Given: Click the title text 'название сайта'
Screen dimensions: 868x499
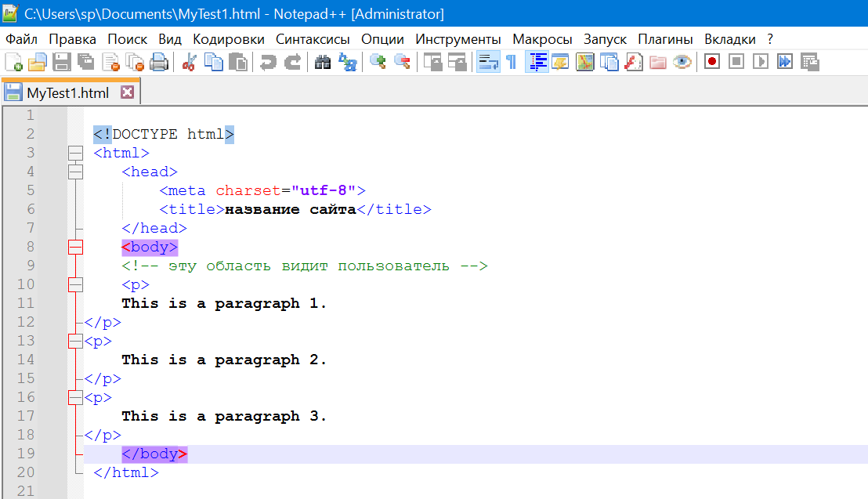Looking at the screenshot, I should click(x=290, y=209).
